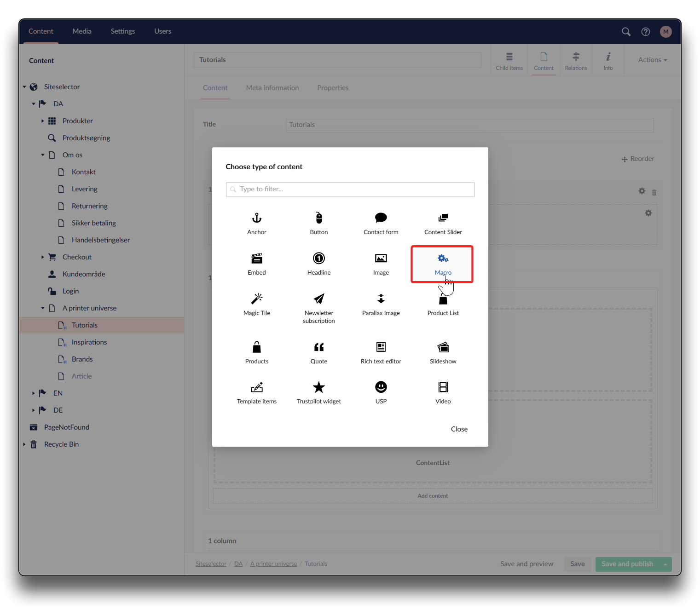Screen dimensions: 700x609
Task: Choose the Embed clapperboard icon
Action: coord(257,259)
